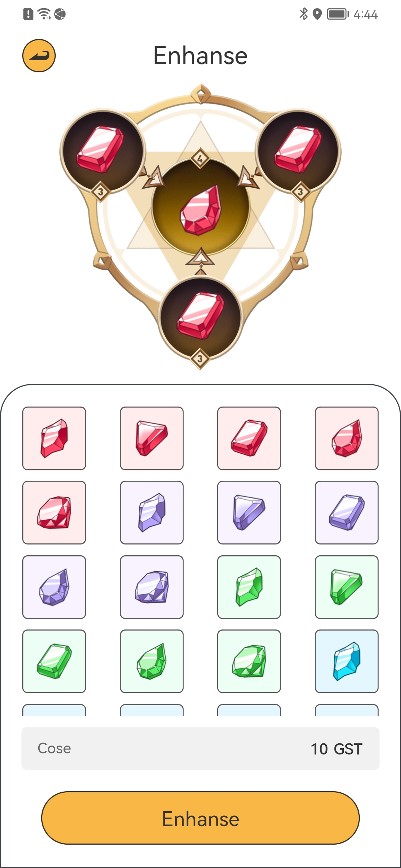Tap the top-right level 3 red gem slot
This screenshot has height=868, width=401.
(x=298, y=151)
